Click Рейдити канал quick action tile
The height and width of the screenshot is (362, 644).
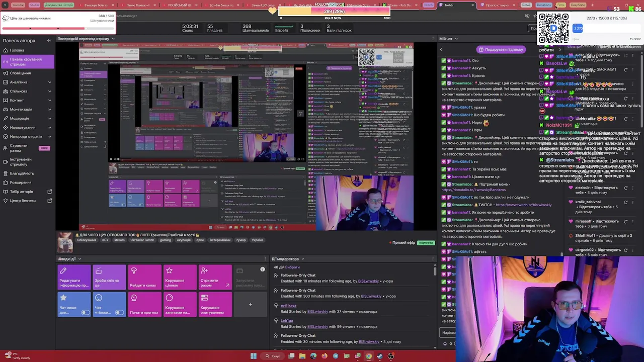click(x=144, y=277)
